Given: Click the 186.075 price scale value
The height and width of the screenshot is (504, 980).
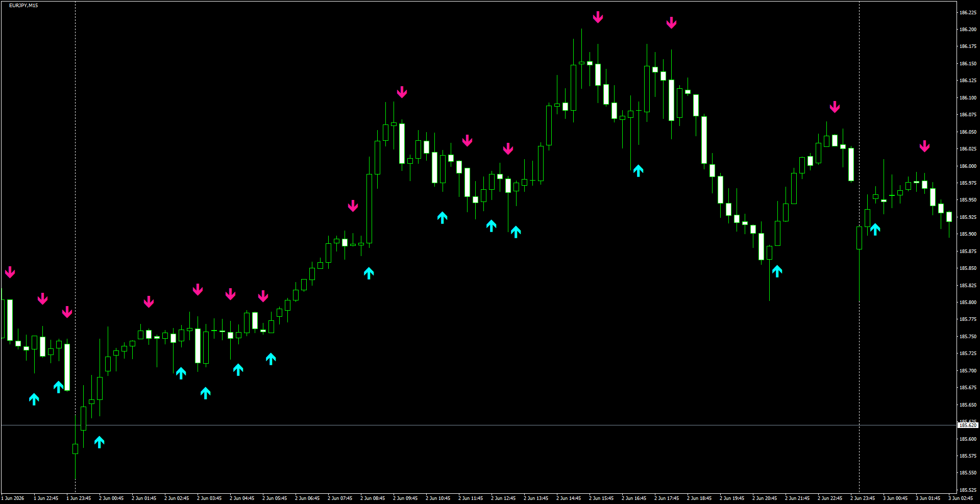Looking at the screenshot, I should tap(968, 115).
